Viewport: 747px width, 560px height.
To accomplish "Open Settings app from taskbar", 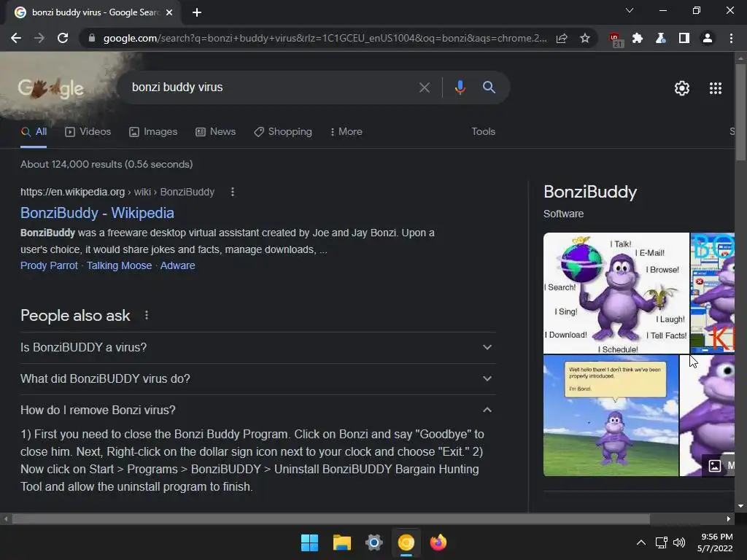I will point(374,542).
